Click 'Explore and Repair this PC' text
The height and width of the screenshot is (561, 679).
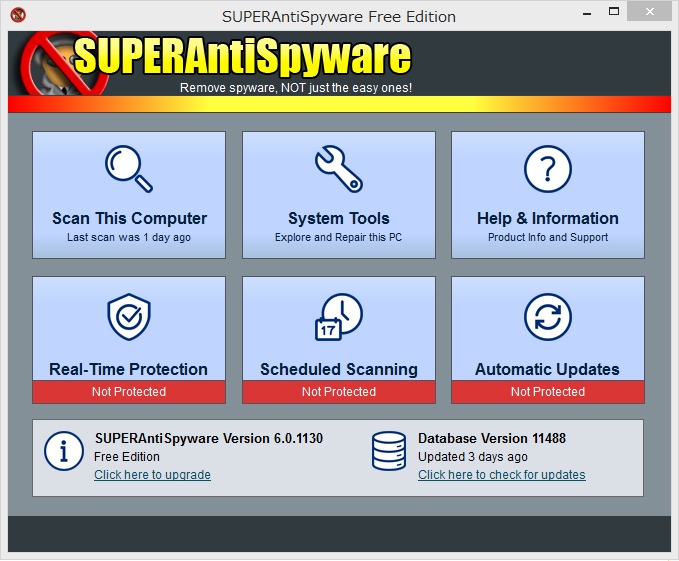tap(338, 237)
